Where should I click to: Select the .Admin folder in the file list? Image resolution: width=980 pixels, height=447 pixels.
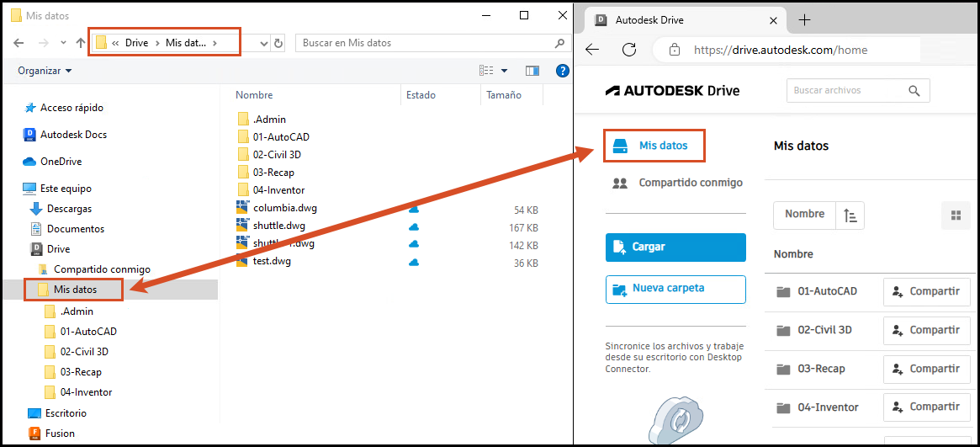coord(262,120)
